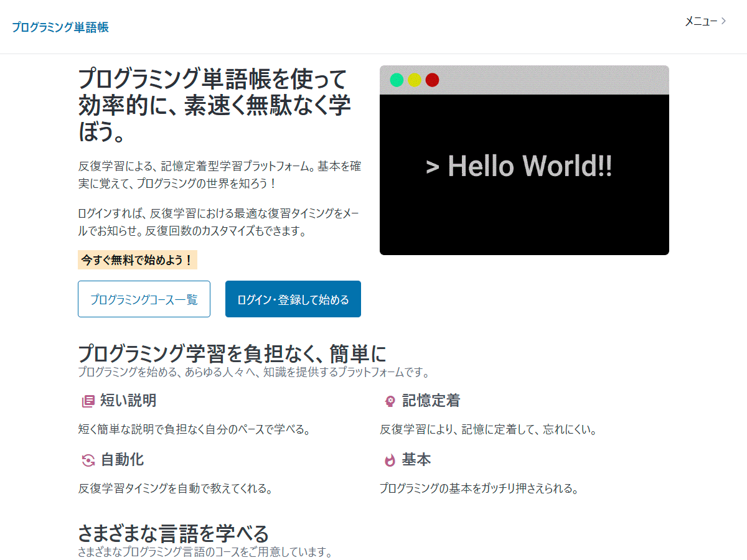Screen dimensions: 747x560
Task: Click ログイン・登録して始める to sign in
Action: (x=293, y=299)
